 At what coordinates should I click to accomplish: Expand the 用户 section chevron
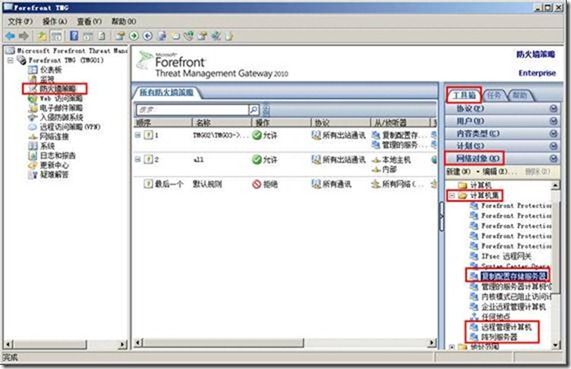pos(553,121)
